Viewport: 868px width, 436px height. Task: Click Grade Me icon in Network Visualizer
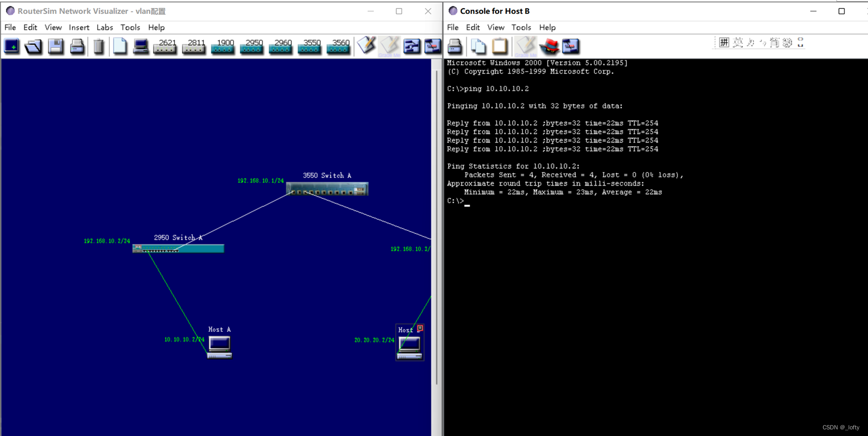coord(390,46)
